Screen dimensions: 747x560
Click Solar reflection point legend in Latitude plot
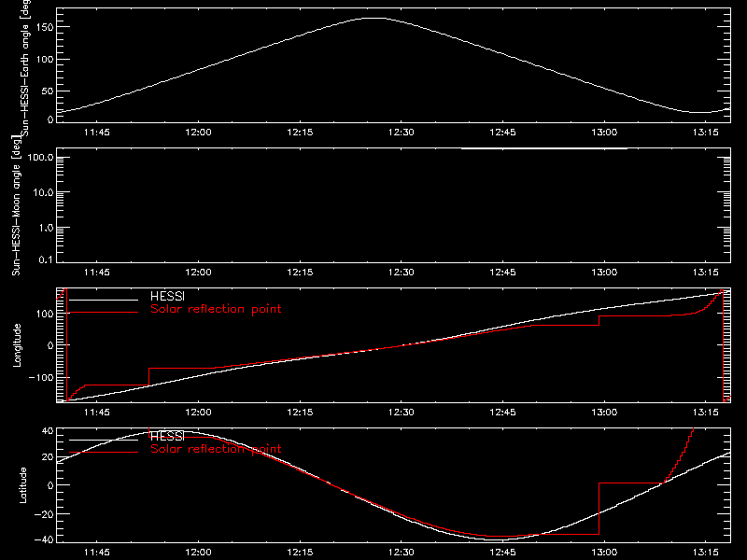coord(216,449)
